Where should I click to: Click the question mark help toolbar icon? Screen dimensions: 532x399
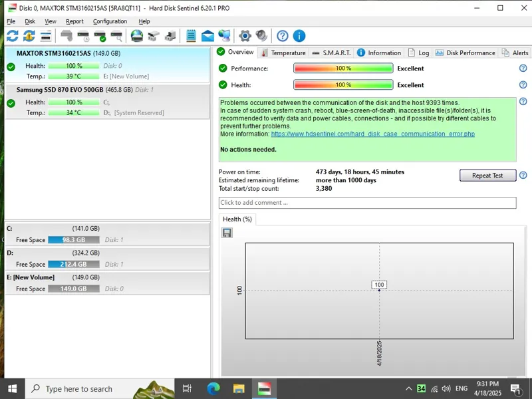click(x=282, y=36)
